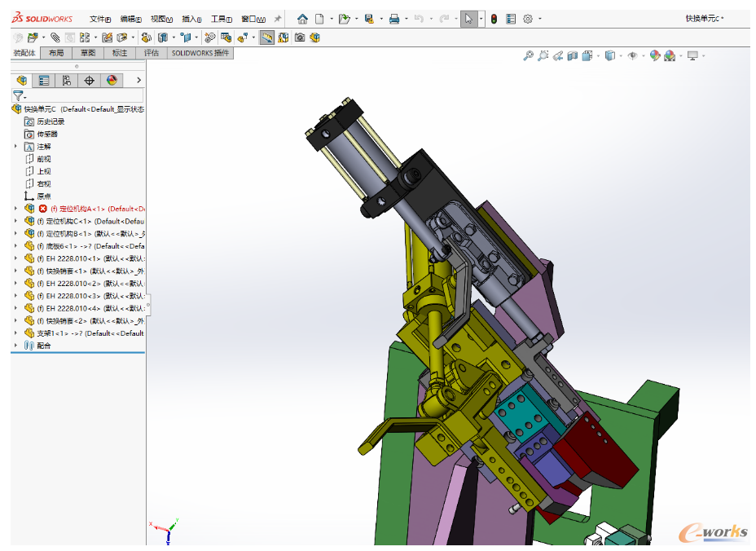Open the 插入 menu
This screenshot has width=756, height=551.
[x=191, y=19]
